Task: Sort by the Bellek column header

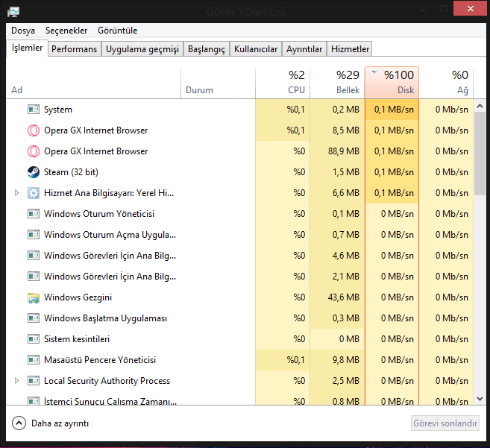Action: (x=338, y=83)
